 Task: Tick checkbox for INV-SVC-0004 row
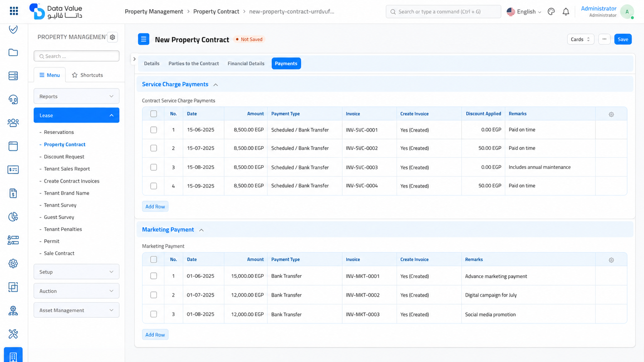tap(154, 186)
